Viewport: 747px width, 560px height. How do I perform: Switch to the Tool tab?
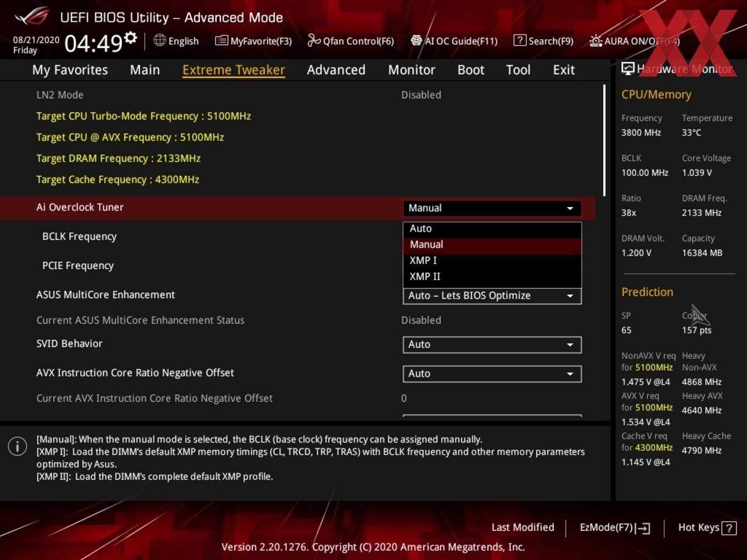(518, 70)
